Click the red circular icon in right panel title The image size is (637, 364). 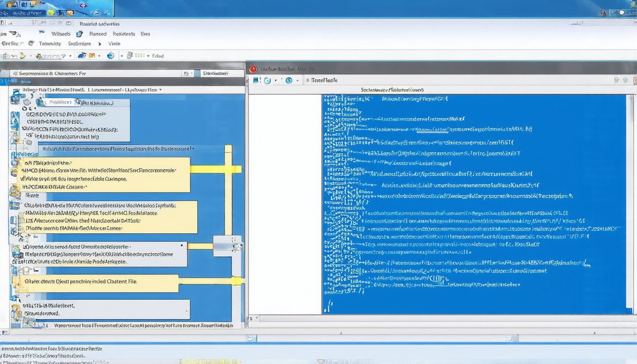click(253, 69)
